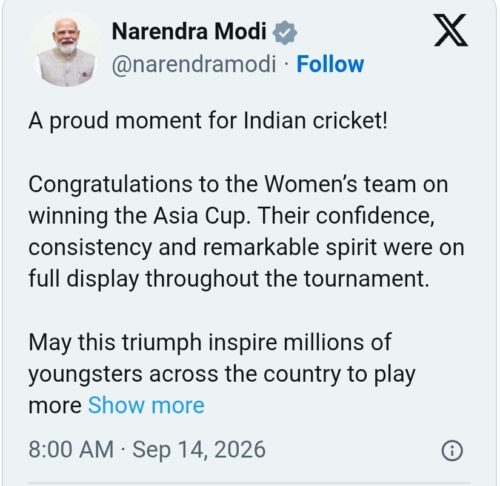Click the 'consistency and remarkable spirit' line
Screen dimensions: 500x486
(x=246, y=248)
